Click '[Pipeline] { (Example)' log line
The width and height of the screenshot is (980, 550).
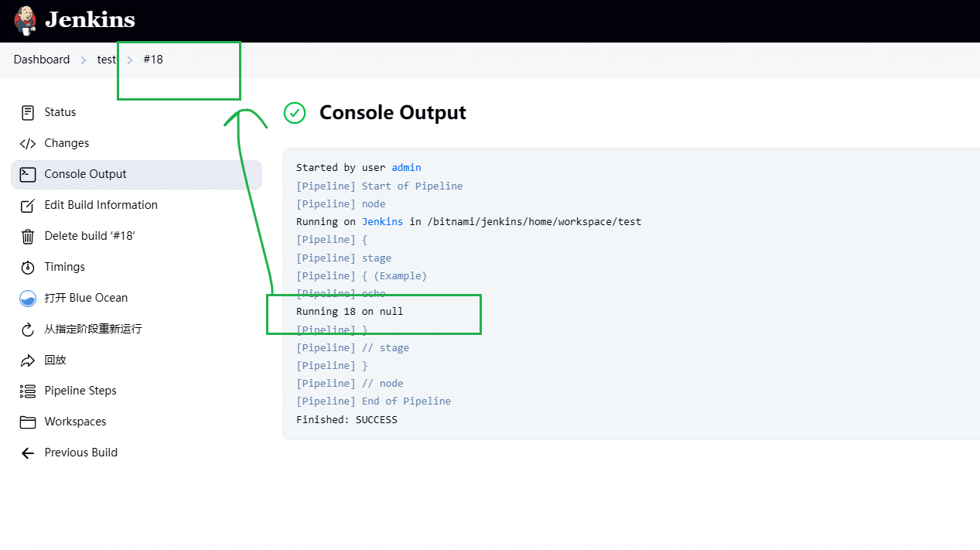click(361, 275)
